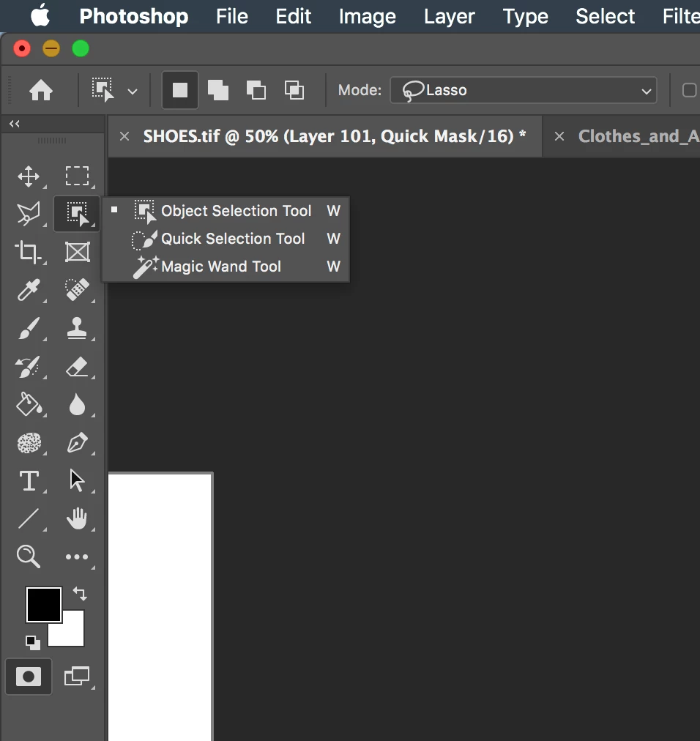Viewport: 700px width, 741px height.
Task: Select the Path Selection tool
Action: click(x=77, y=480)
